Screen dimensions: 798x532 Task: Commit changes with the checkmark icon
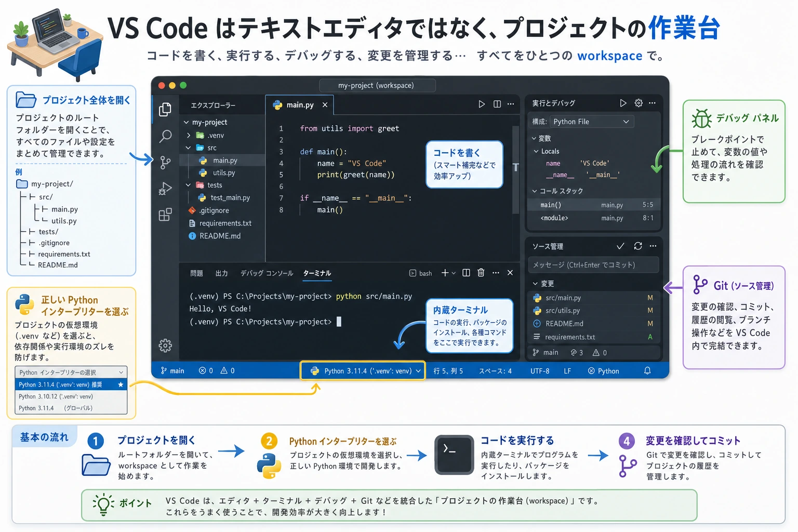click(x=620, y=246)
